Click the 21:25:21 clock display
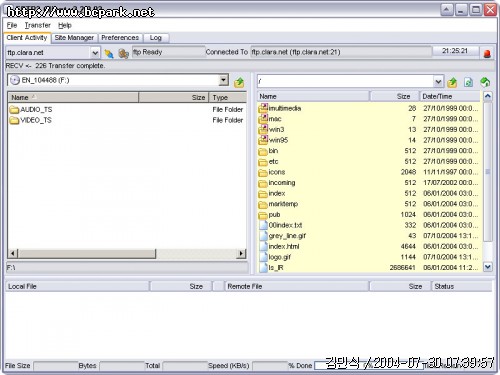The height and width of the screenshot is (375, 500). pos(455,51)
